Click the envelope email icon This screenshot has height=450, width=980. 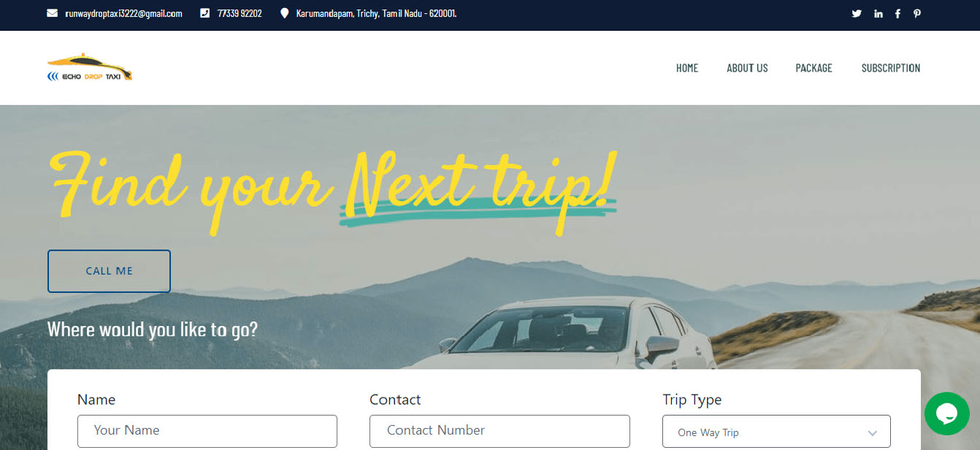click(x=52, y=13)
